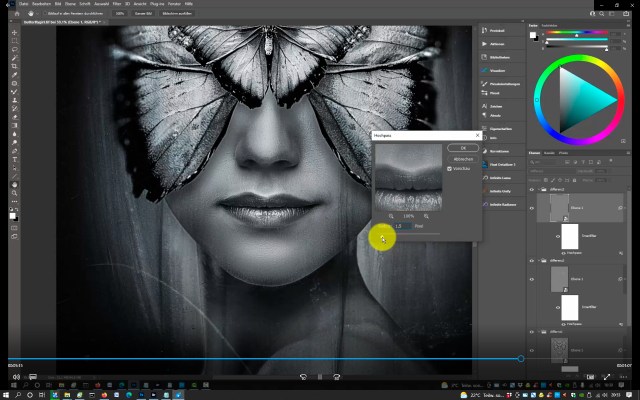Viewport: 640px width, 400px height.
Task: Click the Windows Start button
Action: coord(8,394)
